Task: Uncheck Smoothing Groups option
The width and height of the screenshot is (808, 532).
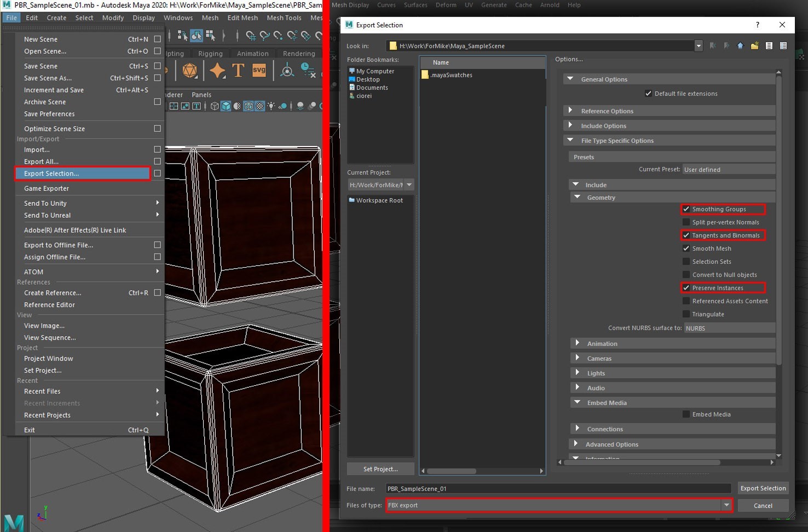Action: point(686,209)
